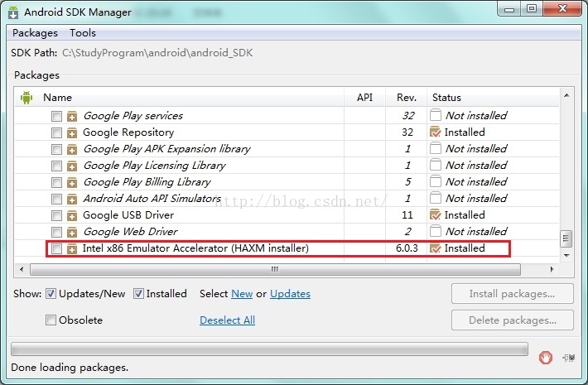Click the horizontal scrollbar thumb

[275, 269]
